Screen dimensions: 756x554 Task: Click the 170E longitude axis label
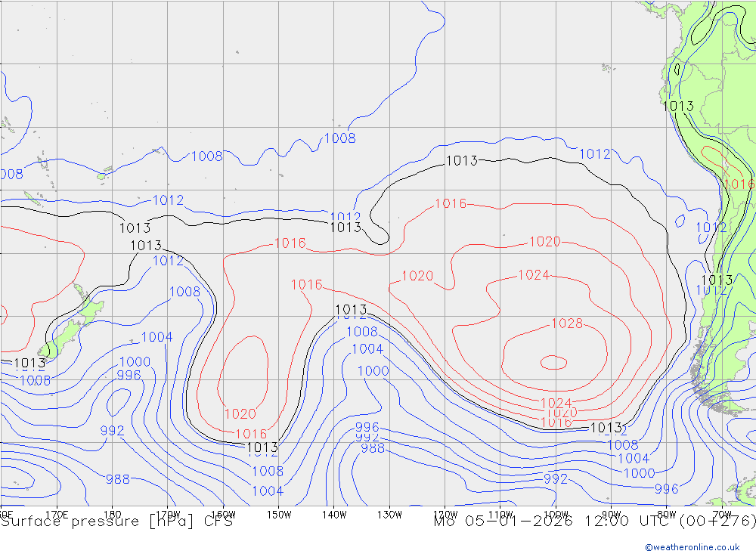(57, 515)
